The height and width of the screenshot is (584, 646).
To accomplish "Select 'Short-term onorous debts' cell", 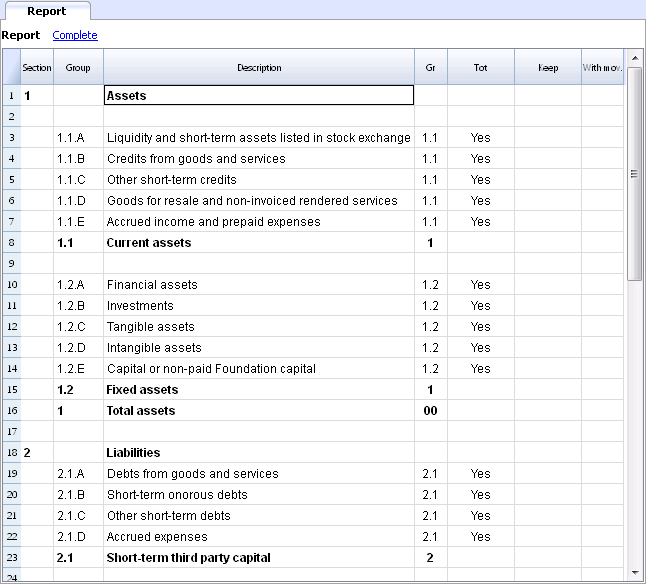I will (x=259, y=495).
